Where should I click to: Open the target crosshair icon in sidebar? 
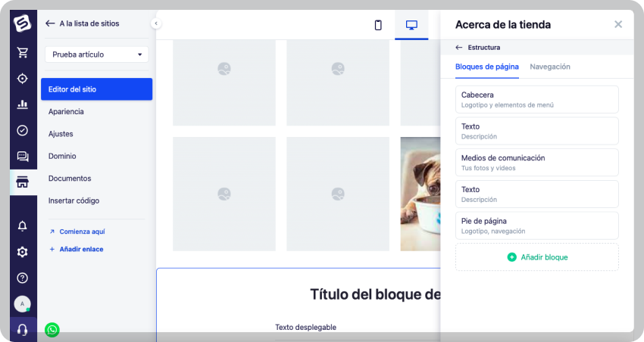23,79
